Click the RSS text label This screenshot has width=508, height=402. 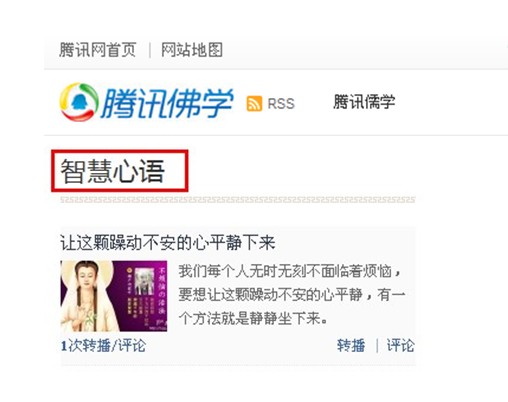click(x=281, y=104)
